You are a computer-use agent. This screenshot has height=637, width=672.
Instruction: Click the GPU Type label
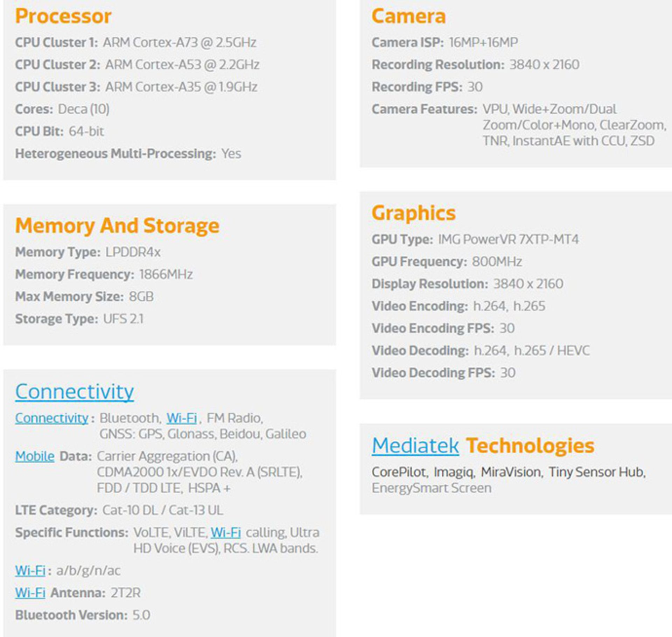(x=402, y=239)
